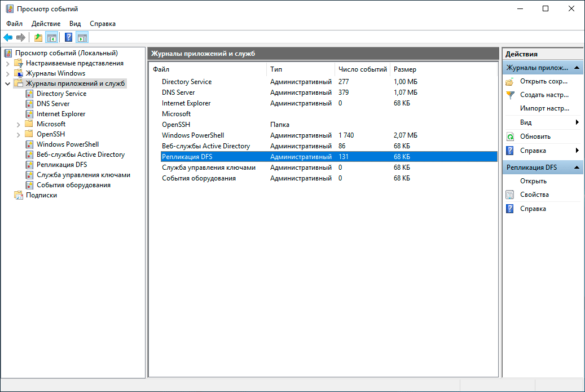Open the Действие menu
The image size is (585, 392).
click(x=46, y=24)
